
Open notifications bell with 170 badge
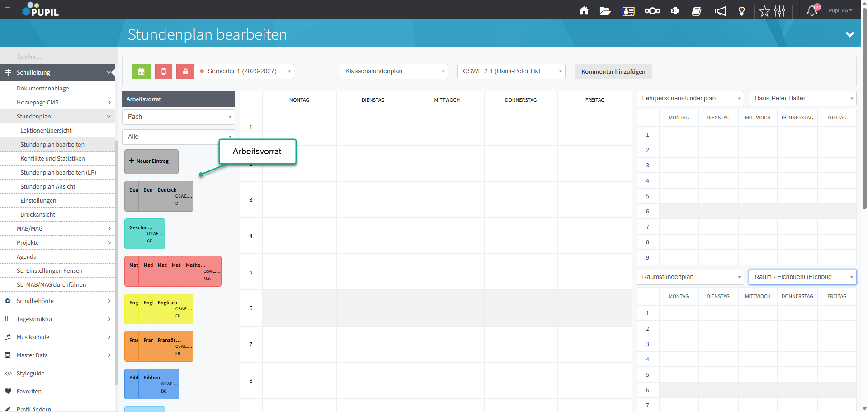[x=813, y=10]
